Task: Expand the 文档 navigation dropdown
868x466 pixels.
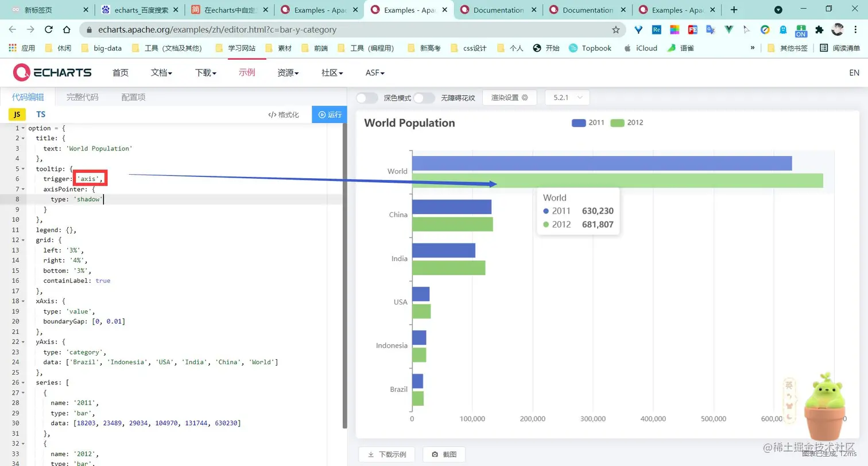Action: (x=161, y=72)
